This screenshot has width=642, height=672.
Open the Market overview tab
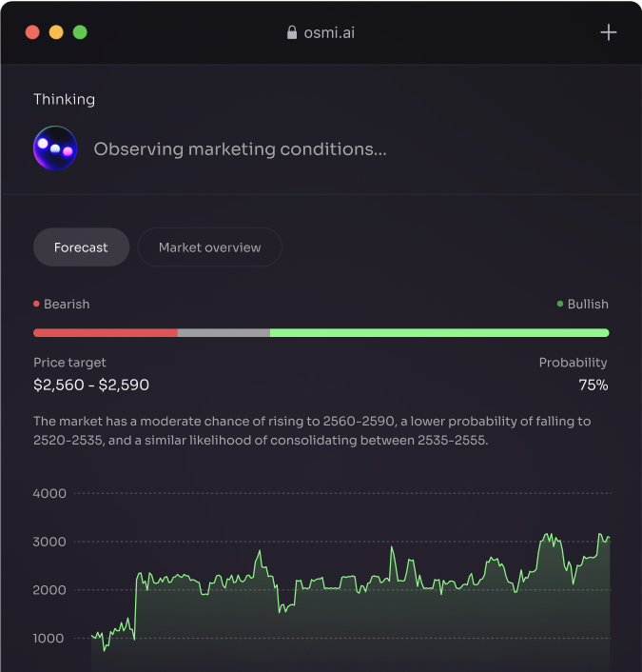209,247
